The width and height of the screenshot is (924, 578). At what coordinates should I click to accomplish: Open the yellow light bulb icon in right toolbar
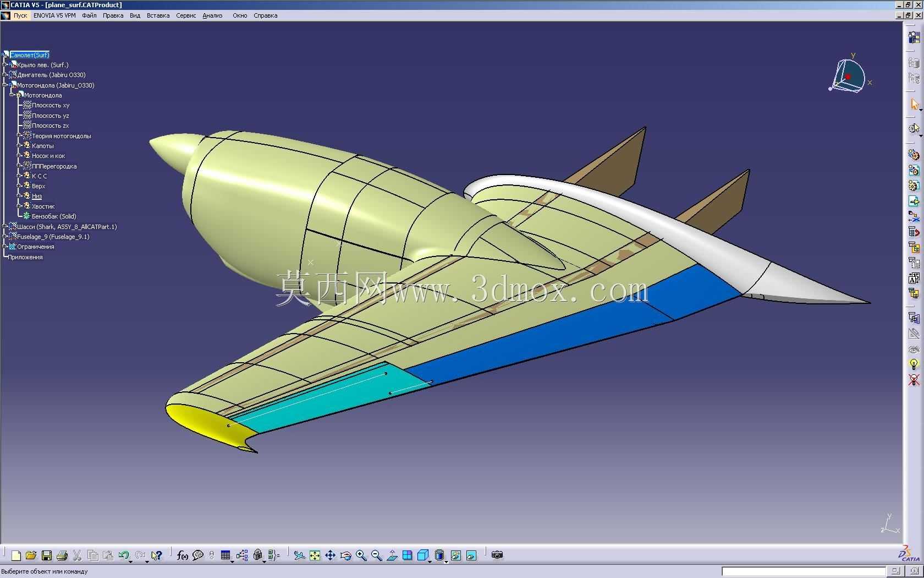[914, 364]
